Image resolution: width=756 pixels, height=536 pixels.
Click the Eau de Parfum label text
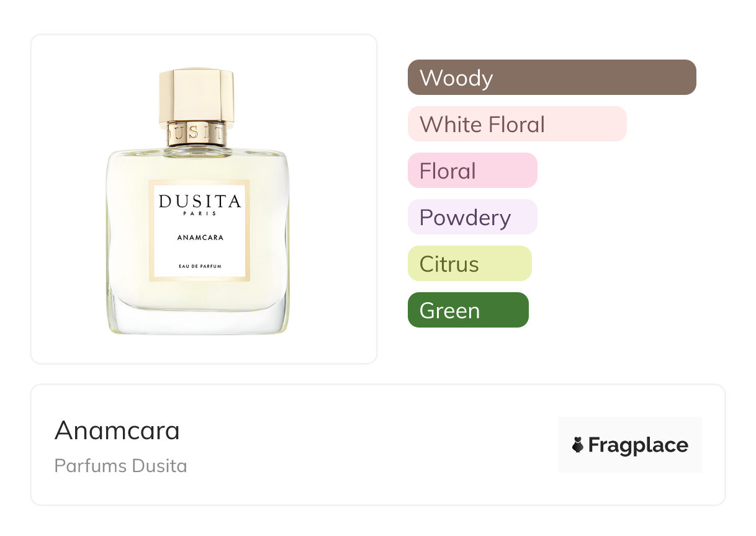click(200, 266)
